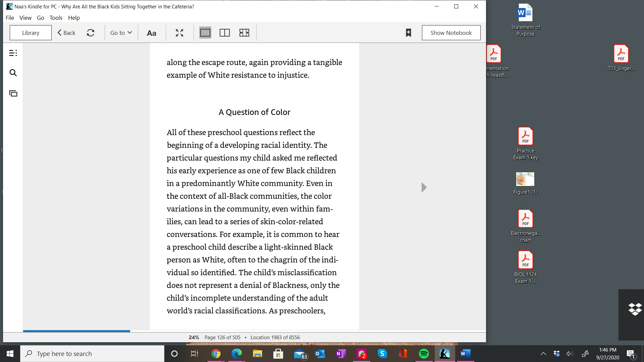Open font settings with the Aa icon
This screenshot has width=644, height=362.
152,33
